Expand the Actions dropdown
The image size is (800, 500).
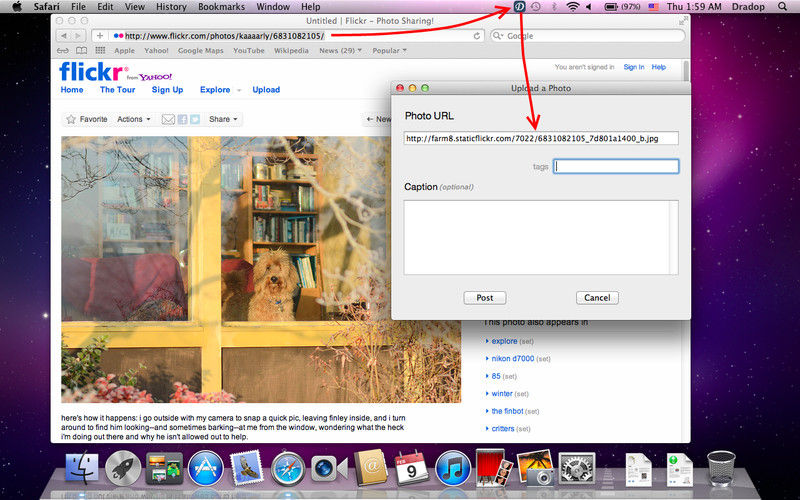134,119
